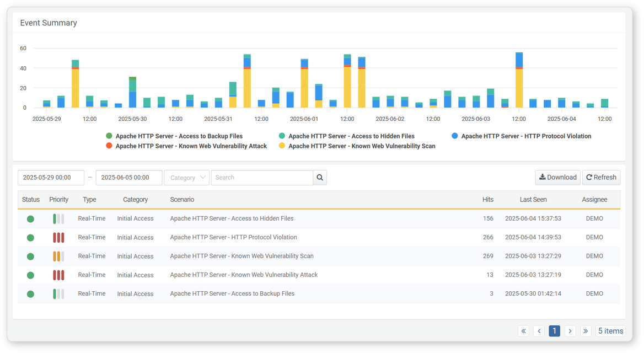Click the search magnifier icon button

pos(320,178)
